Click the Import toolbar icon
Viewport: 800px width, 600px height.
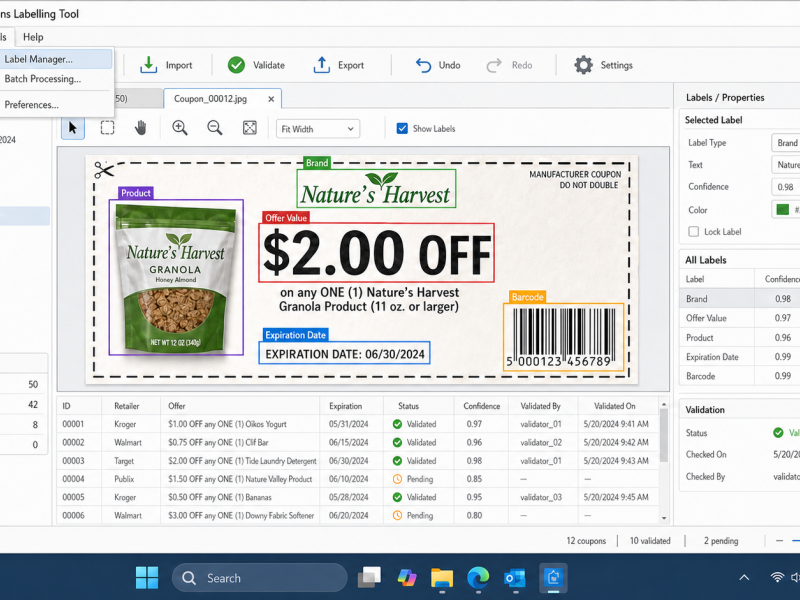click(x=148, y=65)
